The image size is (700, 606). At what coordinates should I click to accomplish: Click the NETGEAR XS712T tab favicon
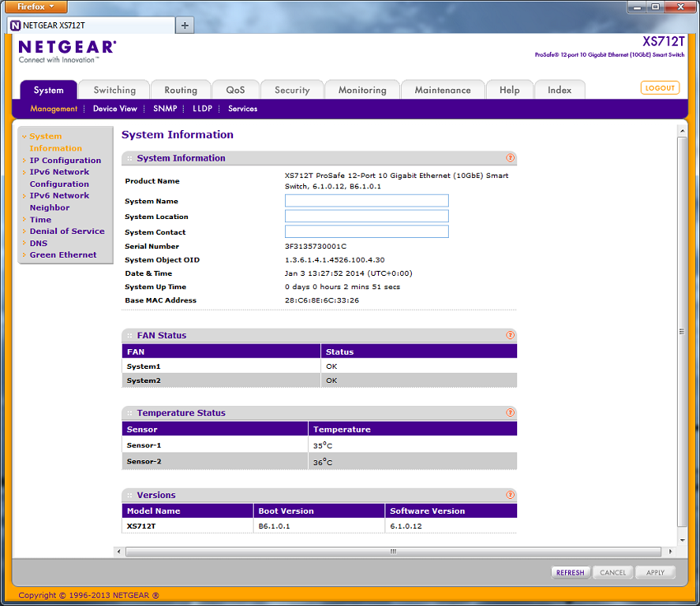click(16, 26)
